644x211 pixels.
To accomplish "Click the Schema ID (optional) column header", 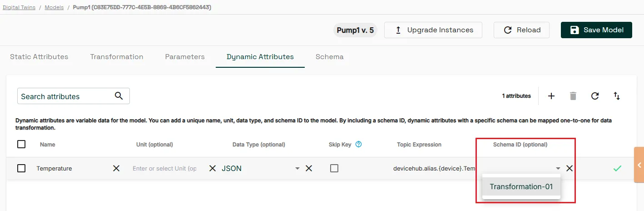I will [x=520, y=145].
